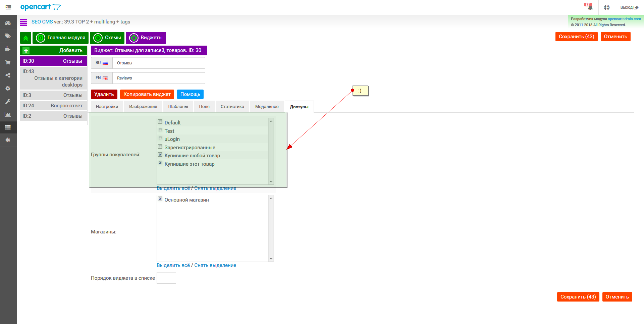644x324 pixels.
Task: Focus the RU widget name field
Action: (159, 63)
